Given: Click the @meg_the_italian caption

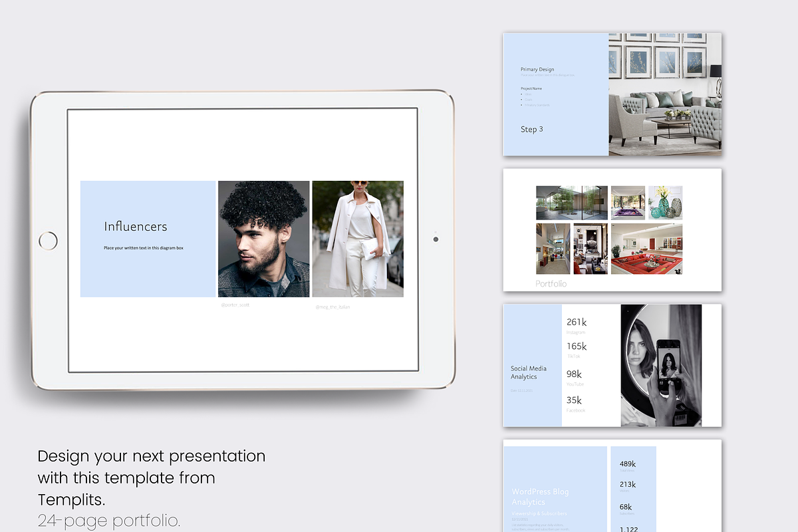Looking at the screenshot, I should point(332,307).
